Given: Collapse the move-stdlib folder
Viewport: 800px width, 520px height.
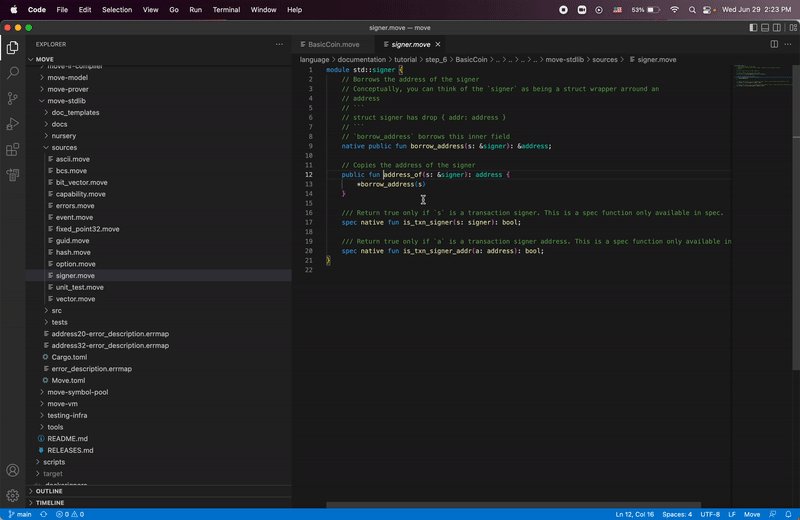Looking at the screenshot, I should point(66,101).
